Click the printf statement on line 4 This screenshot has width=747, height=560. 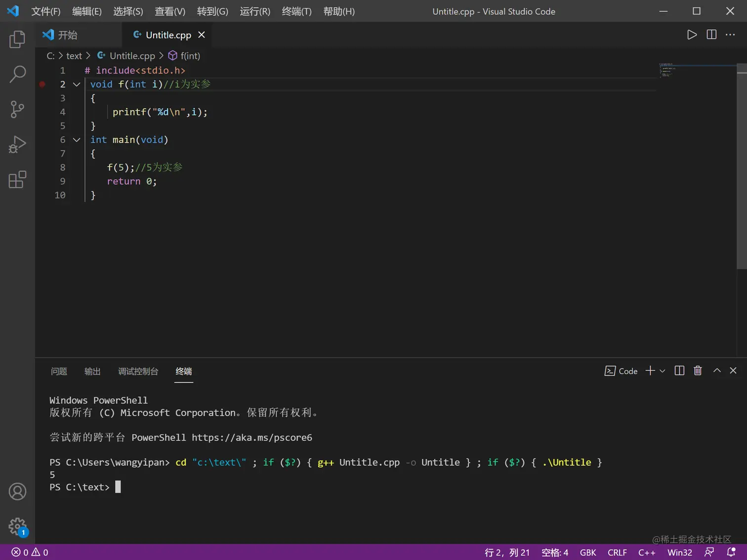(x=160, y=112)
